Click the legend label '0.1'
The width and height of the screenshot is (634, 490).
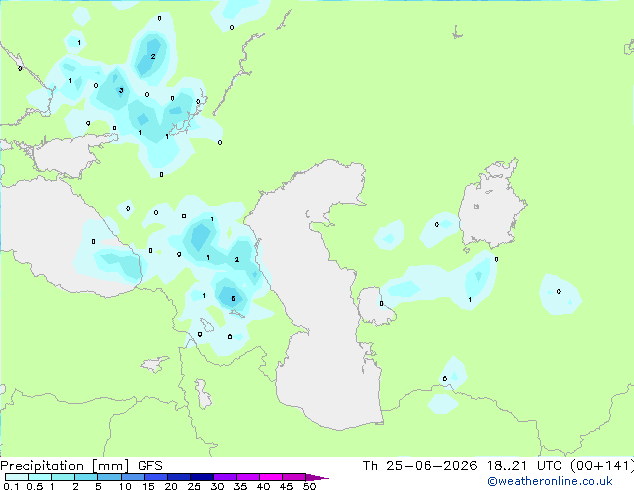[x=11, y=486]
